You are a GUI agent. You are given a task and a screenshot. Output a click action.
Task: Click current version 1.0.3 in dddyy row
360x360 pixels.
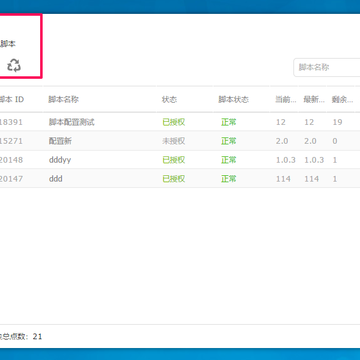pos(286,160)
